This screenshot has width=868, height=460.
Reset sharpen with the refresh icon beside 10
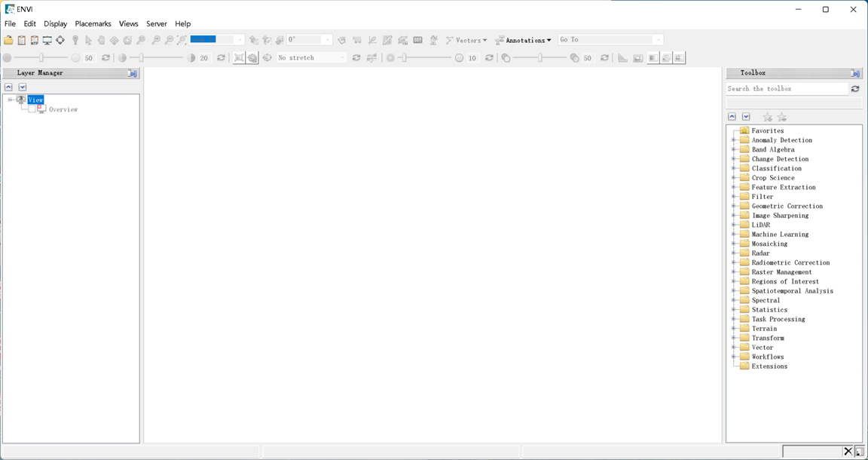pos(489,57)
